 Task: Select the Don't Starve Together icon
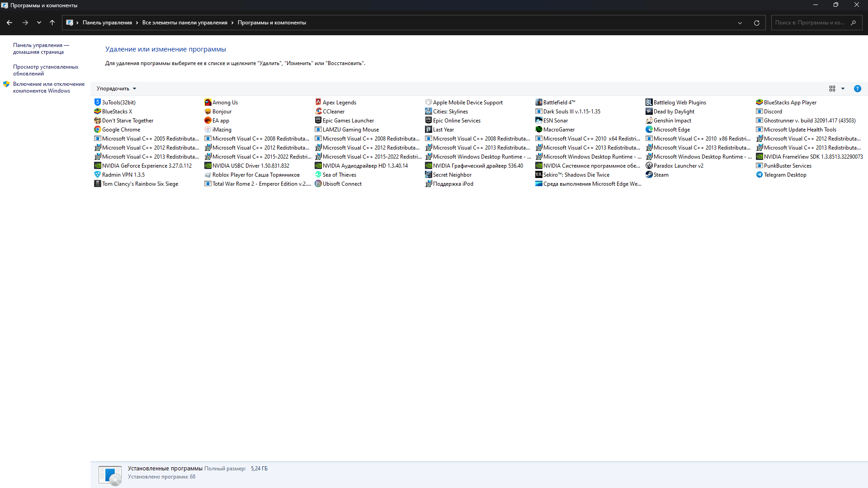[97, 120]
